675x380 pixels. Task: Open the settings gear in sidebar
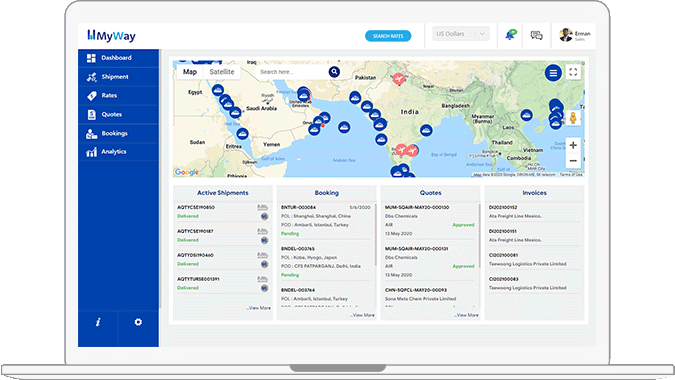click(x=138, y=322)
